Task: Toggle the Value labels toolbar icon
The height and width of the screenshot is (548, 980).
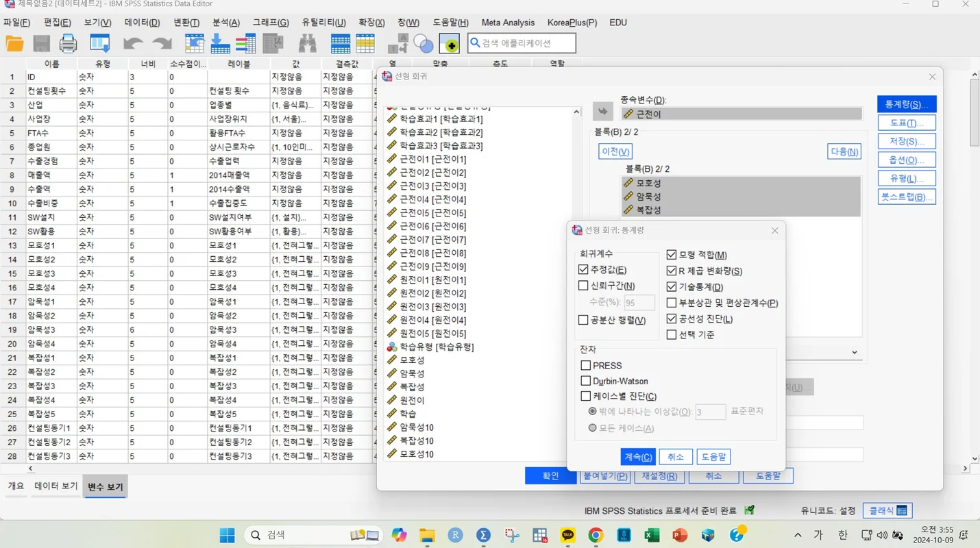Action: click(x=398, y=44)
